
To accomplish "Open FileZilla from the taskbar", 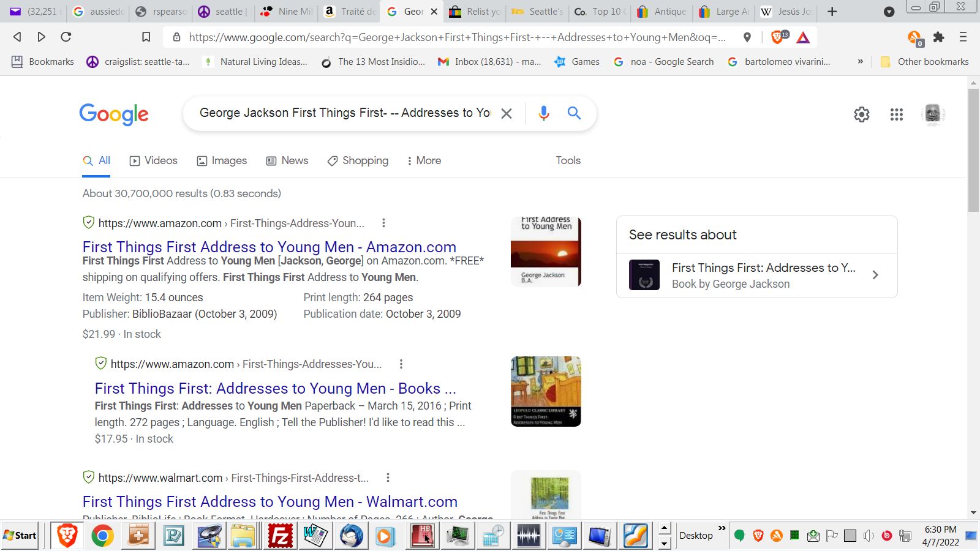I will pyautogui.click(x=280, y=536).
